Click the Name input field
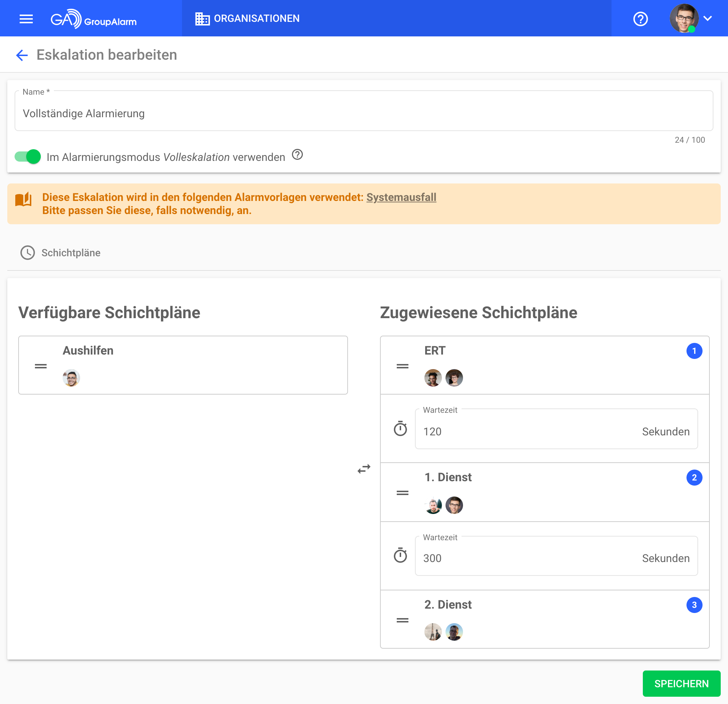728x704 pixels. coord(363,113)
